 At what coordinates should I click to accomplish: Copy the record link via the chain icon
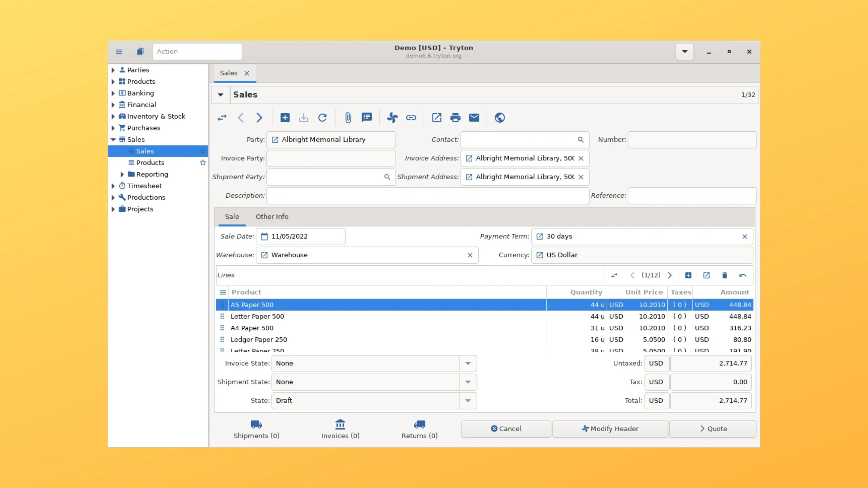coord(411,117)
